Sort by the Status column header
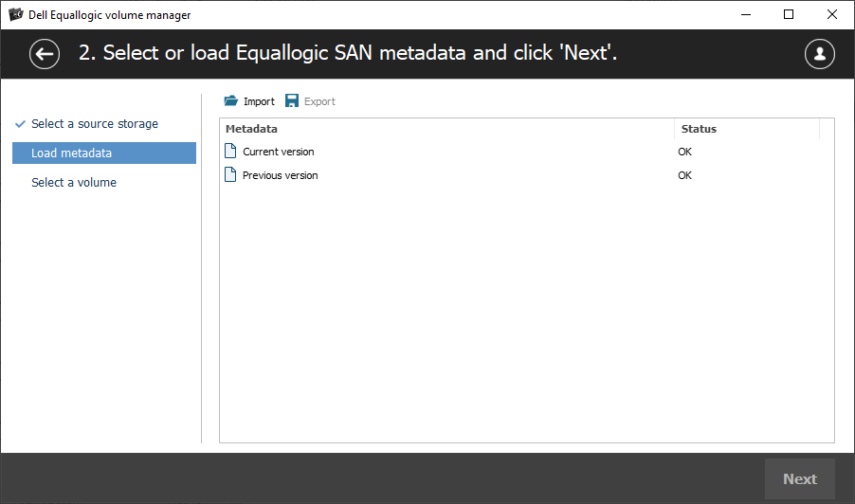This screenshot has height=504, width=855. click(x=747, y=129)
